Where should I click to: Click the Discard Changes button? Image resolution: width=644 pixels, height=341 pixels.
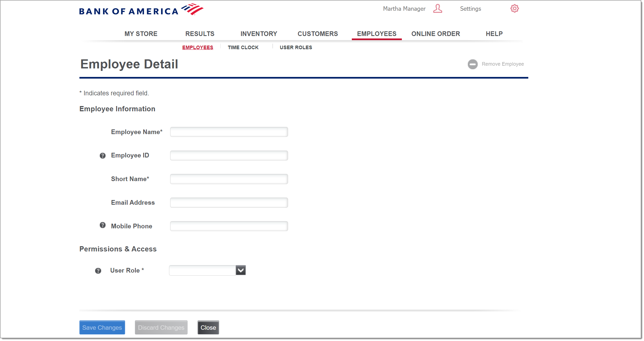tap(161, 327)
